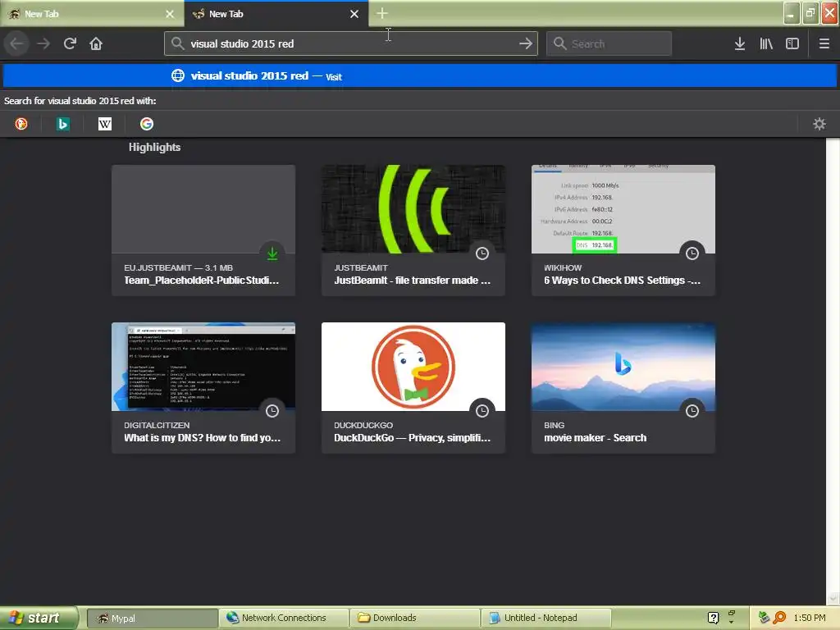The height and width of the screenshot is (630, 840).
Task: Click the address bar text field
Action: pyautogui.click(x=351, y=43)
